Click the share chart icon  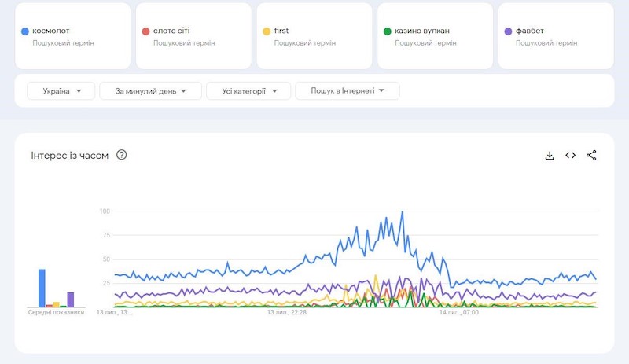(591, 156)
